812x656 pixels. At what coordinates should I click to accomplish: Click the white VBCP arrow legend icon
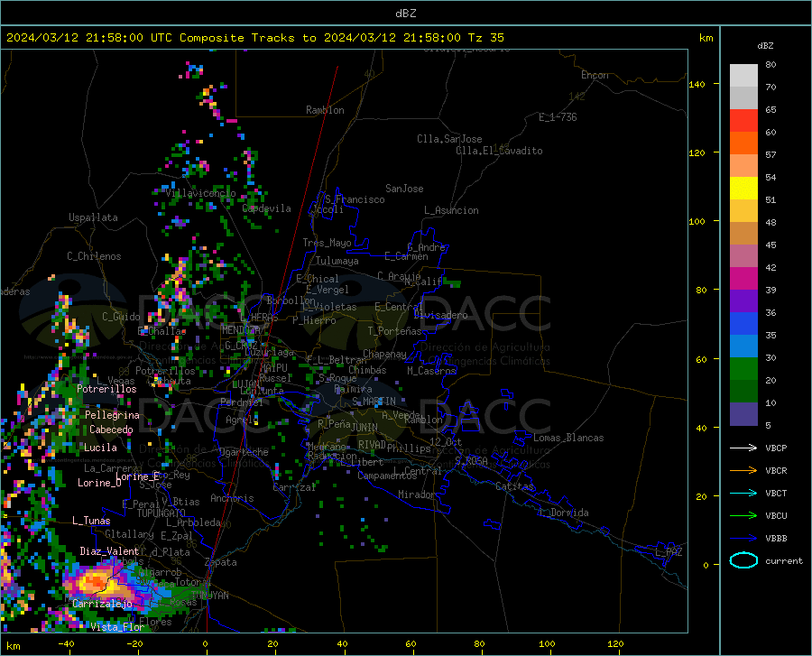click(743, 448)
